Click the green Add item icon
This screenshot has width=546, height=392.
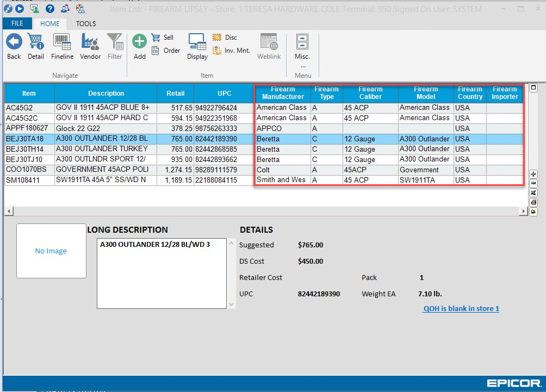tap(140, 42)
